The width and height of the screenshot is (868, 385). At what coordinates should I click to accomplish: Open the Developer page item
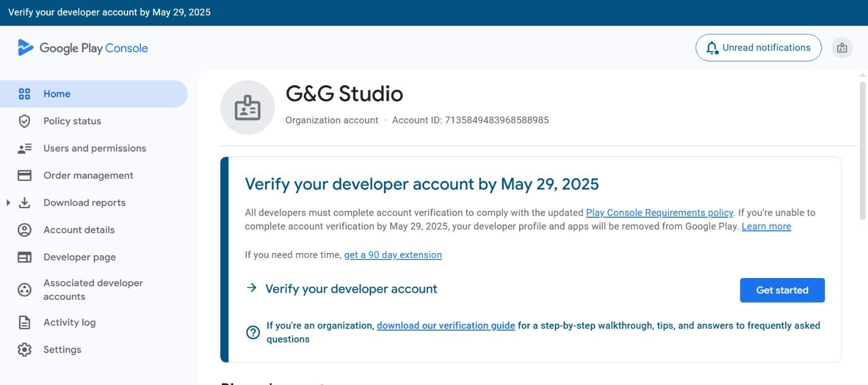(x=94, y=257)
